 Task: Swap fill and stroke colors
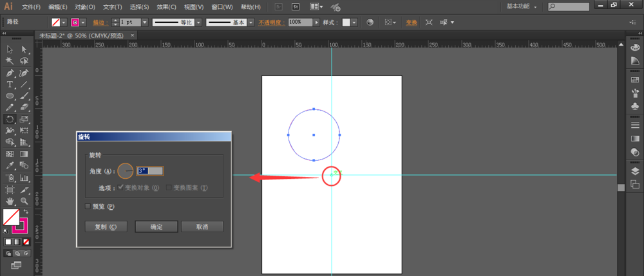(x=26, y=212)
